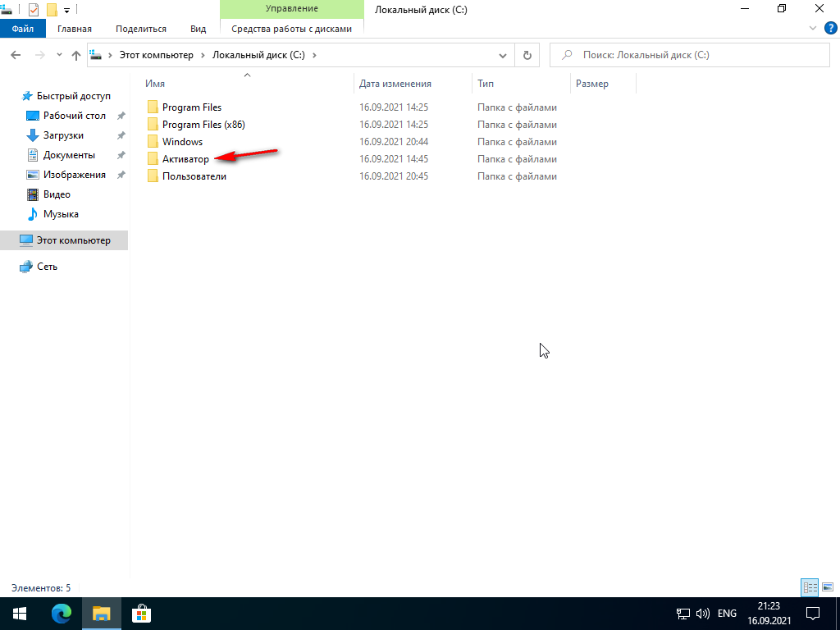Screen dimensions: 840x630
Task: Open Microsoft Store from the taskbar
Action: point(141,614)
